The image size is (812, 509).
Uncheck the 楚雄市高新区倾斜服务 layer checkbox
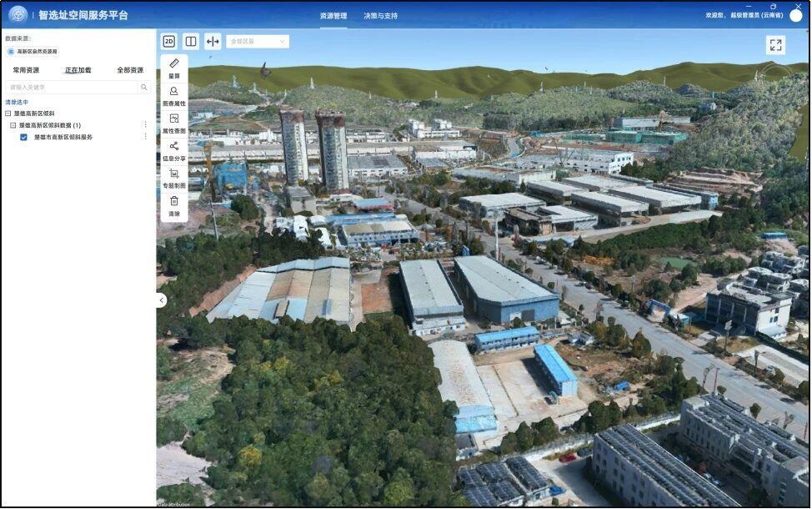(23, 137)
